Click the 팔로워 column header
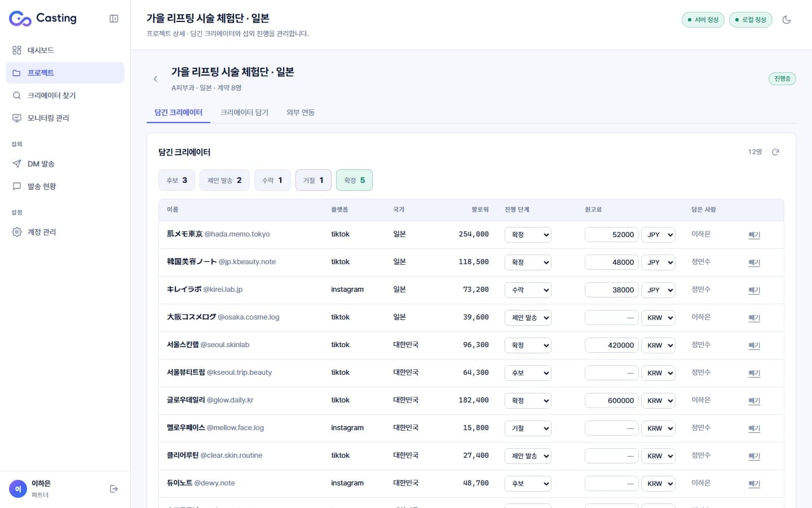The width and height of the screenshot is (812, 508). click(x=480, y=209)
